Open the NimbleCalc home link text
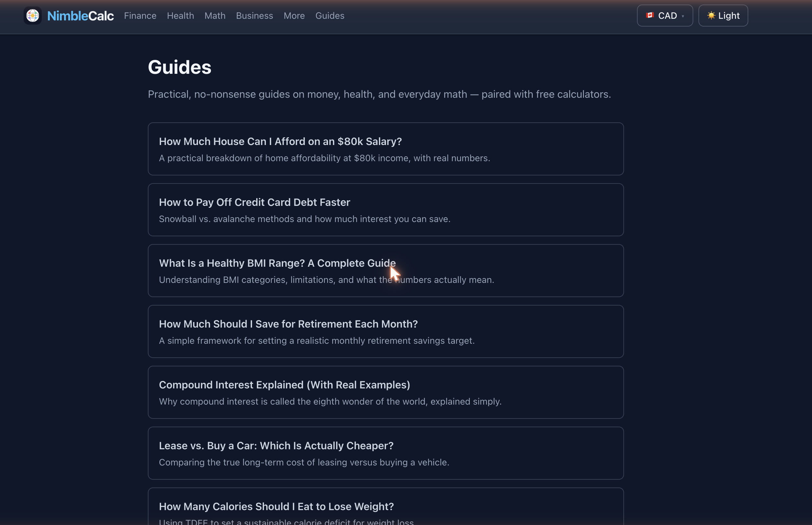 coord(81,16)
